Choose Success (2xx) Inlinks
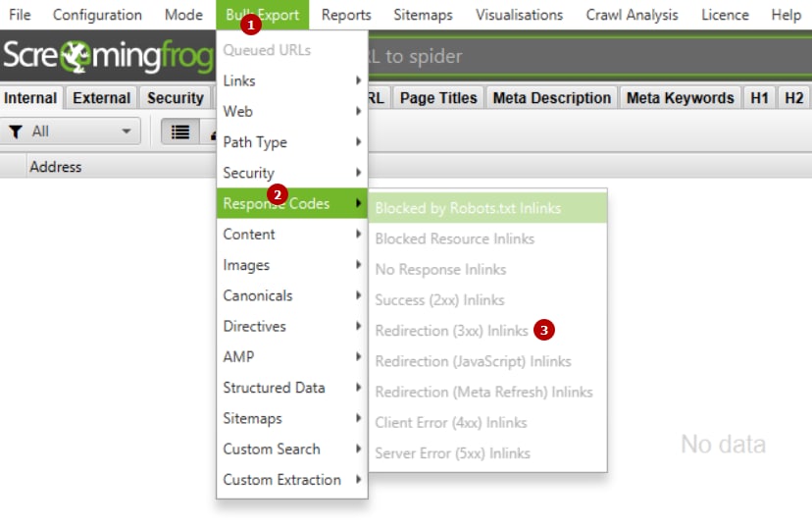Screen dimensions: 812x529 [x=487, y=299]
